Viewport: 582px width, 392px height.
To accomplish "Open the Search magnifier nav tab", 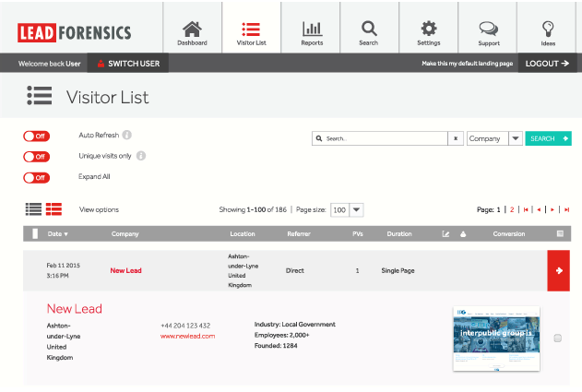I will coord(369,32).
